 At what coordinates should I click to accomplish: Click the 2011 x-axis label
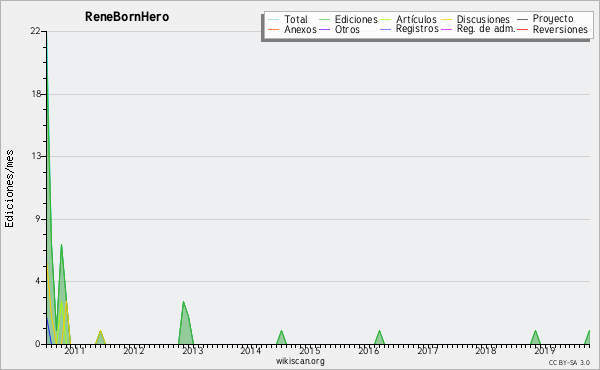74,350
